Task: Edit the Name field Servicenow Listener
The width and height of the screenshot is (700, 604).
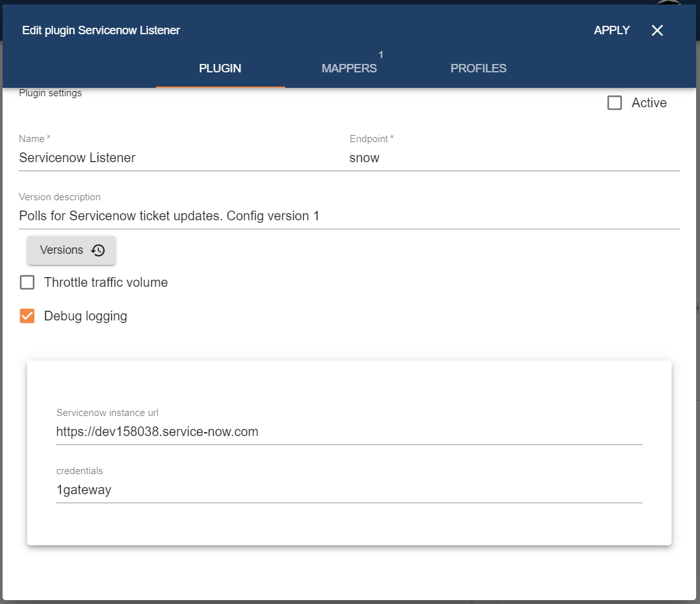Action: pyautogui.click(x=184, y=158)
